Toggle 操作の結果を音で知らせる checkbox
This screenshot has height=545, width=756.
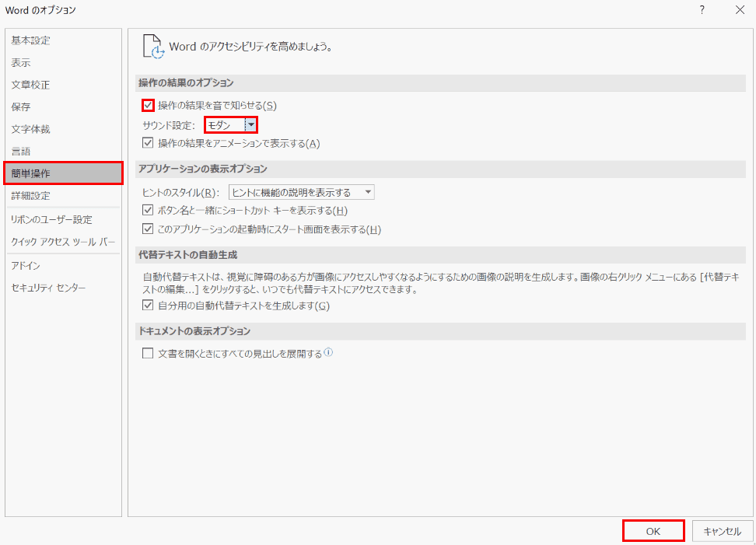point(148,105)
